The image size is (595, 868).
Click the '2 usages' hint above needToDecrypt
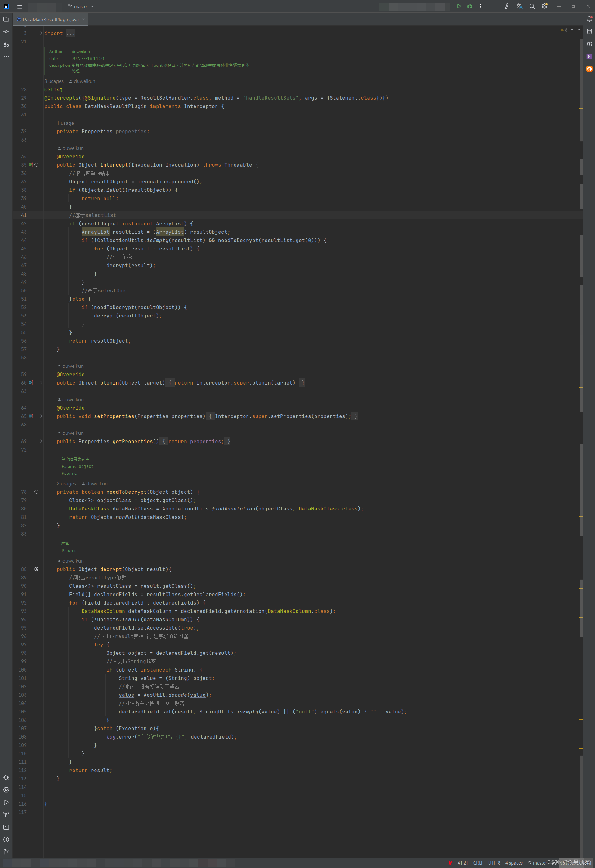pos(66,484)
